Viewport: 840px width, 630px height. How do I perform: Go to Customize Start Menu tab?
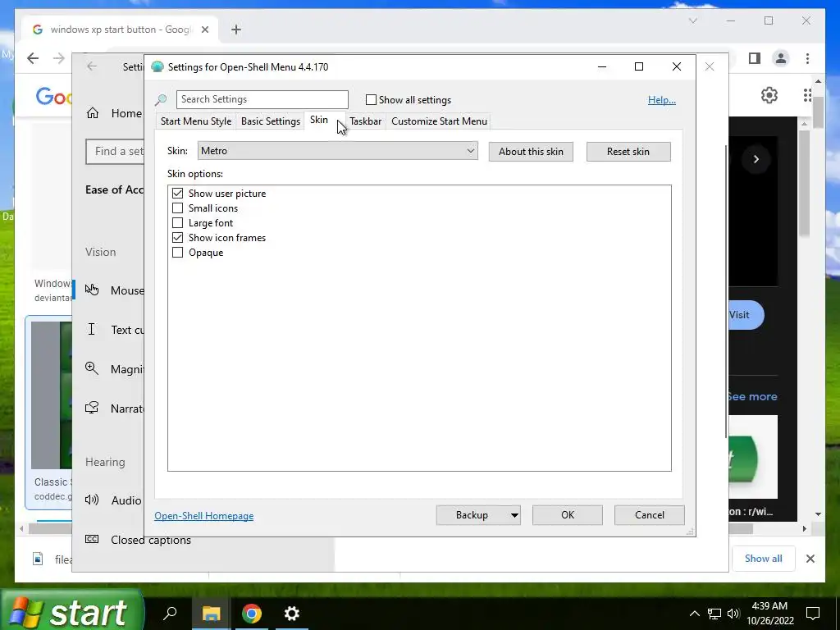pos(440,121)
